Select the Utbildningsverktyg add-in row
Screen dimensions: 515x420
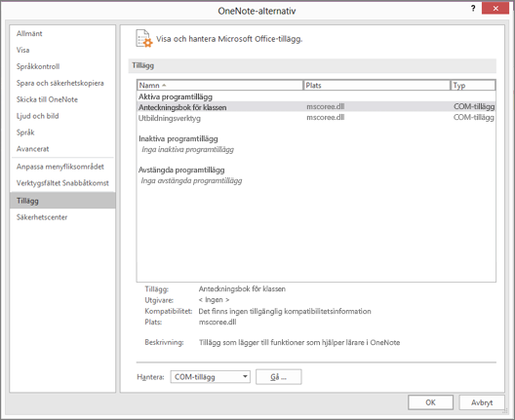(316, 118)
